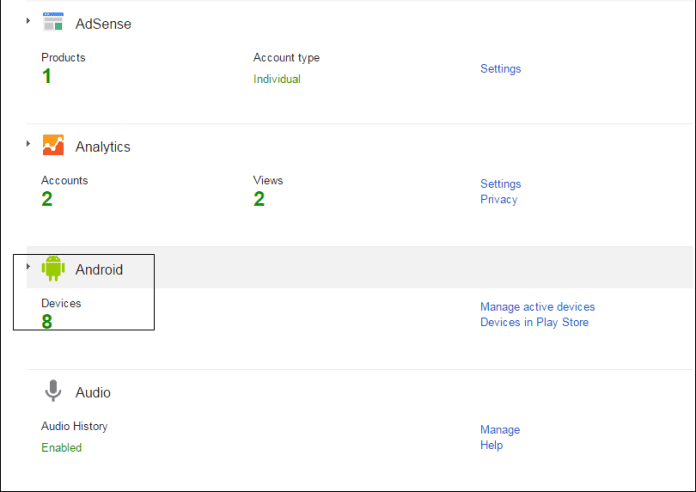Open Devices in Play Store link
This screenshot has height=492, width=696.
[534, 322]
